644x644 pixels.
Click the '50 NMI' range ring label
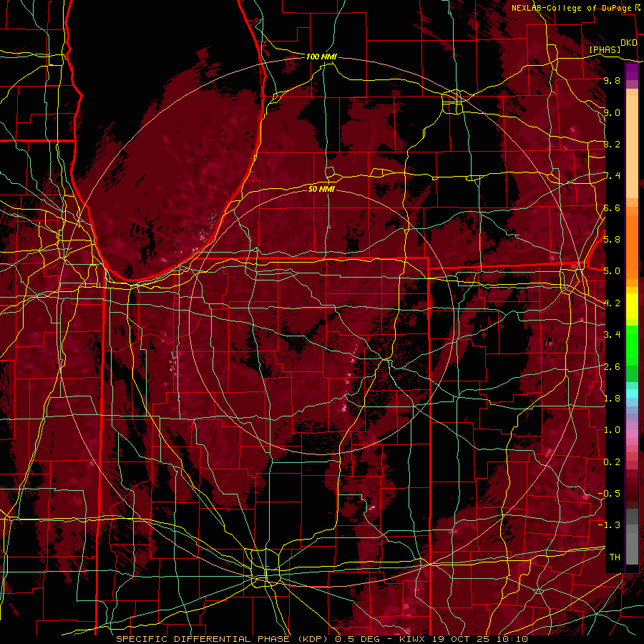tap(321, 189)
